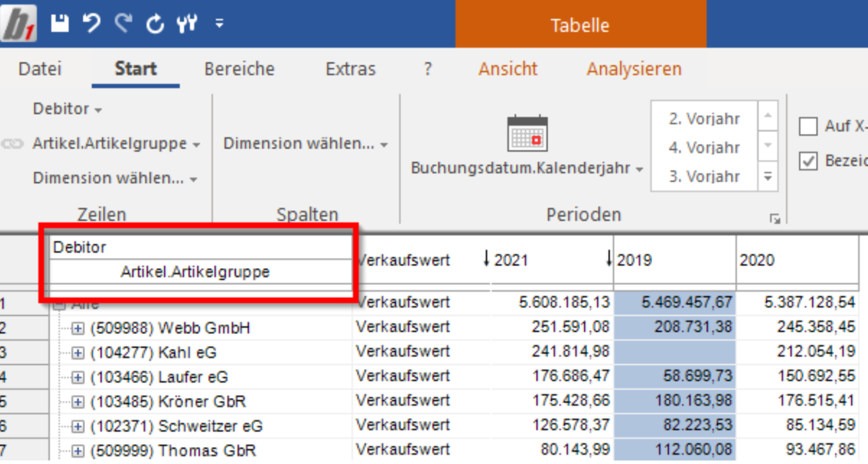This screenshot has width=868, height=464.
Task: Expand the Kahl eG row
Action: 78,353
